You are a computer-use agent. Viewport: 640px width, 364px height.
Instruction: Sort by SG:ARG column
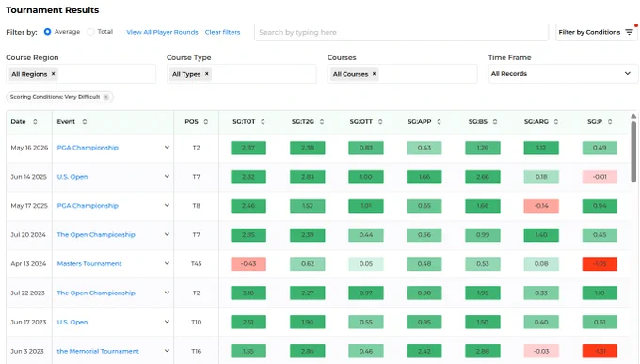click(x=556, y=121)
